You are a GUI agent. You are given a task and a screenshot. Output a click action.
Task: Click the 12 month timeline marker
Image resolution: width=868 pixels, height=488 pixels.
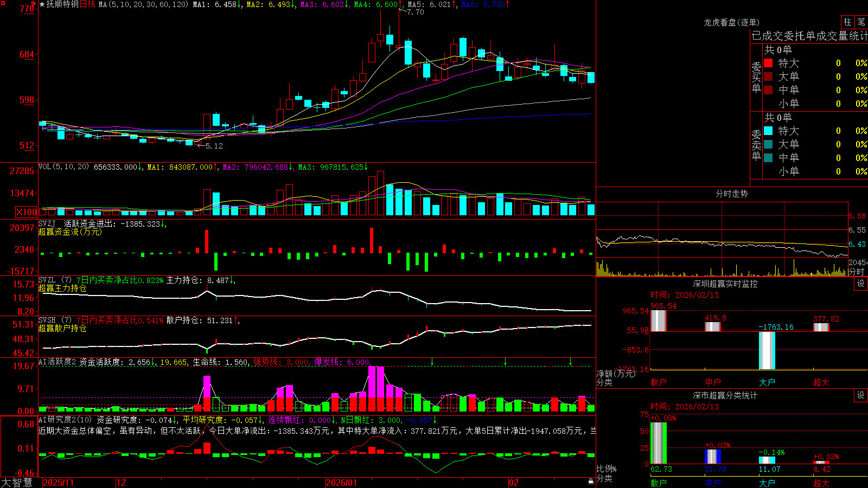point(122,483)
